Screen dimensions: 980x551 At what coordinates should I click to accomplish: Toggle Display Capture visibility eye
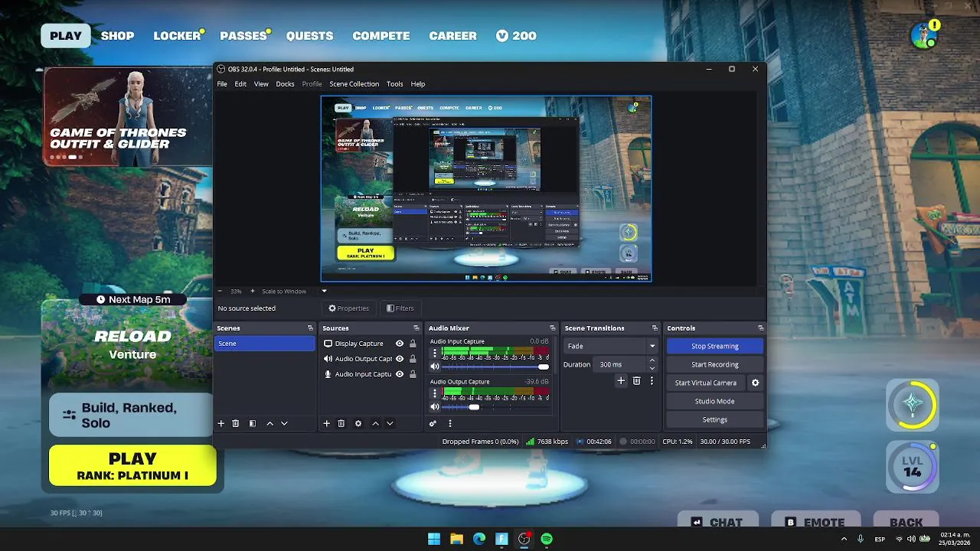pos(400,344)
